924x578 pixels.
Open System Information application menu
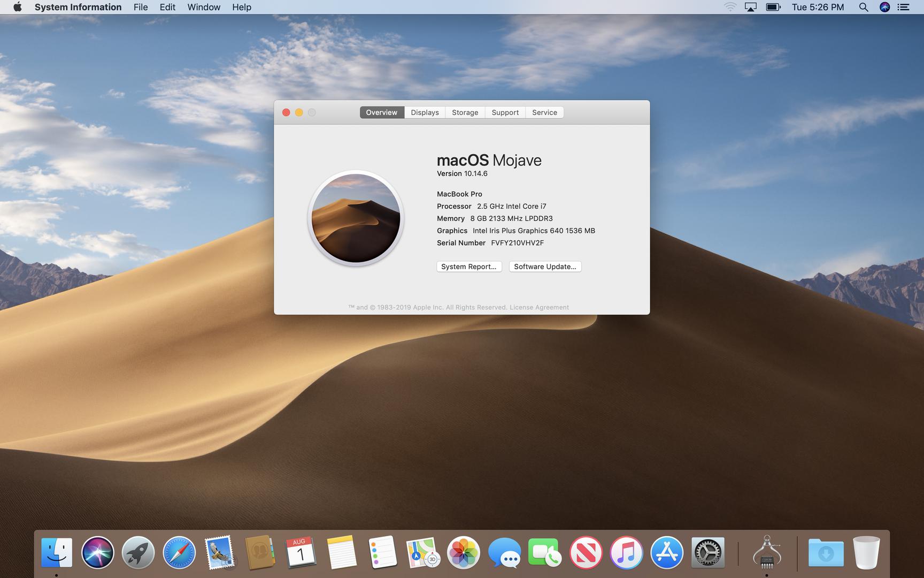(78, 7)
